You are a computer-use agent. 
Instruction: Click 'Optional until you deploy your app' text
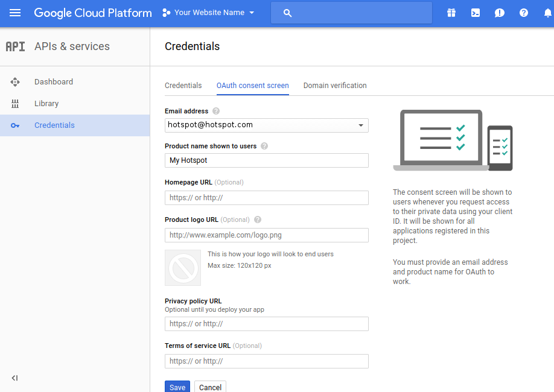click(x=214, y=309)
